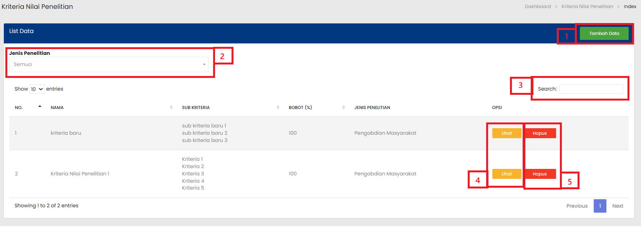
Task: Delete Kriteria Nilai Penelitian 1 with Hapus
Action: pos(540,174)
